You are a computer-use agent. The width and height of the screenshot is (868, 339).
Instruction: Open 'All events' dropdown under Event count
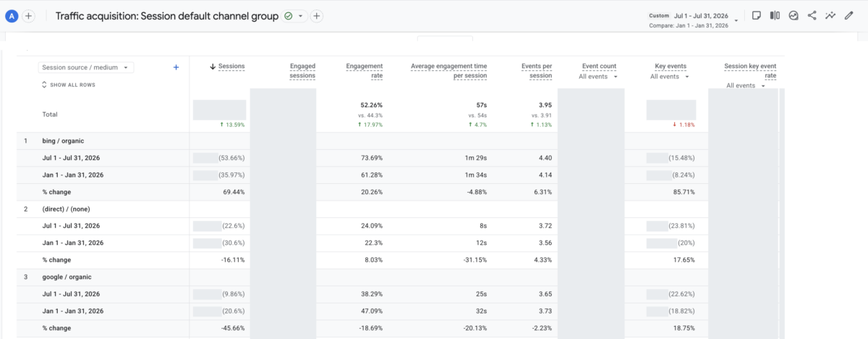[x=599, y=76]
